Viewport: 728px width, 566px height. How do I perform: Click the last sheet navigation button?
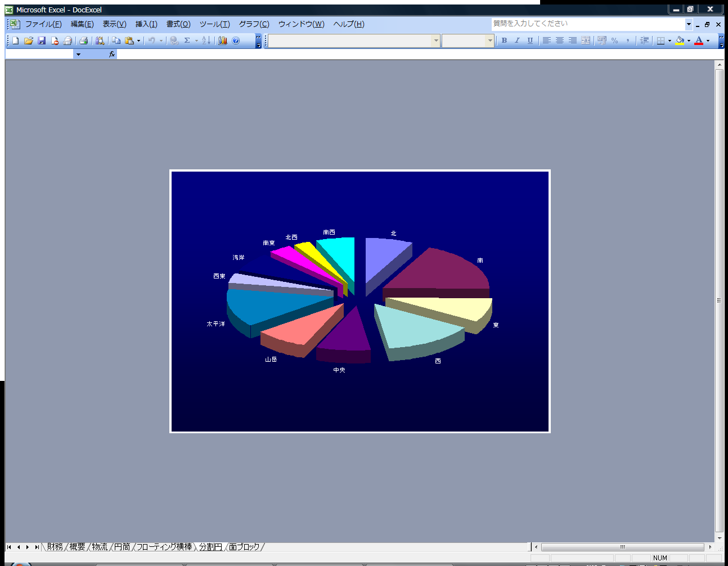37,547
